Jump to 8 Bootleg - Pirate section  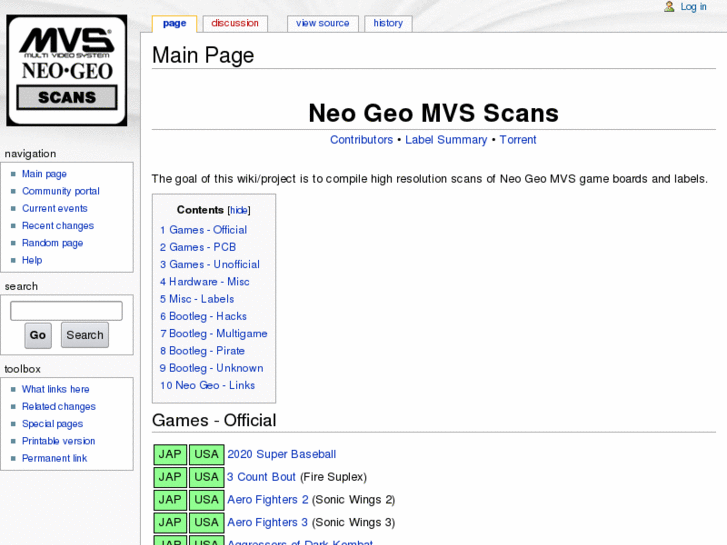202,351
